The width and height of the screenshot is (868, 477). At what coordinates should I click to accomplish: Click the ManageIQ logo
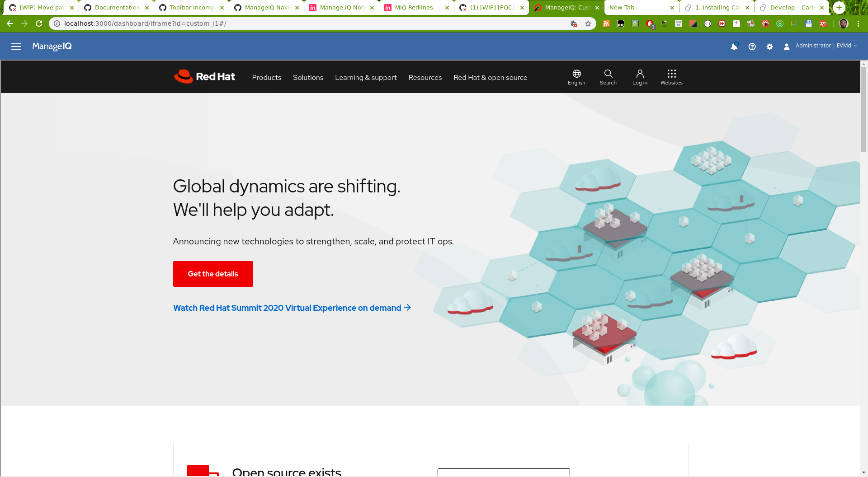pos(52,47)
